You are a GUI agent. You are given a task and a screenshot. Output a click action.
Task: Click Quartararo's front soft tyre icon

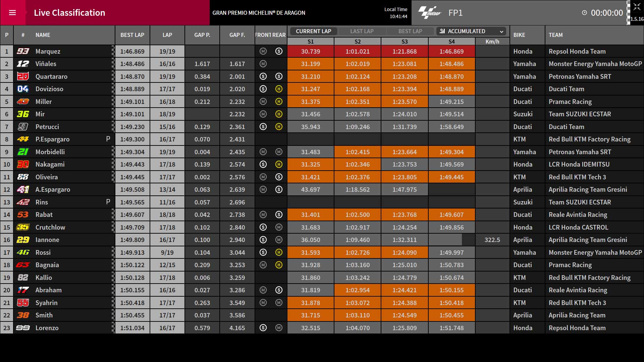(263, 76)
